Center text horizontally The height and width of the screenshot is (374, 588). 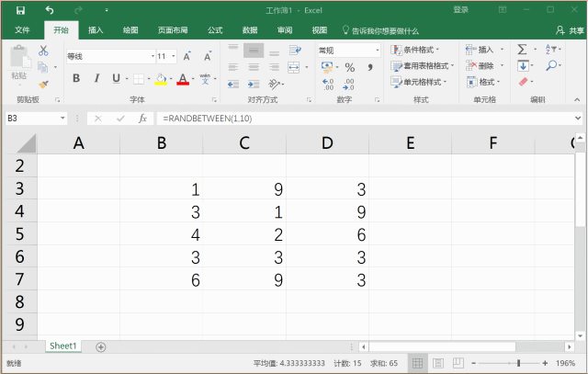pyautogui.click(x=254, y=67)
